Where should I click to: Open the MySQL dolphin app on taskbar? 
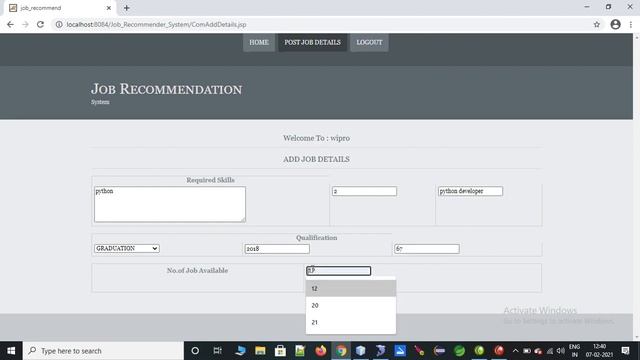[x=380, y=351]
